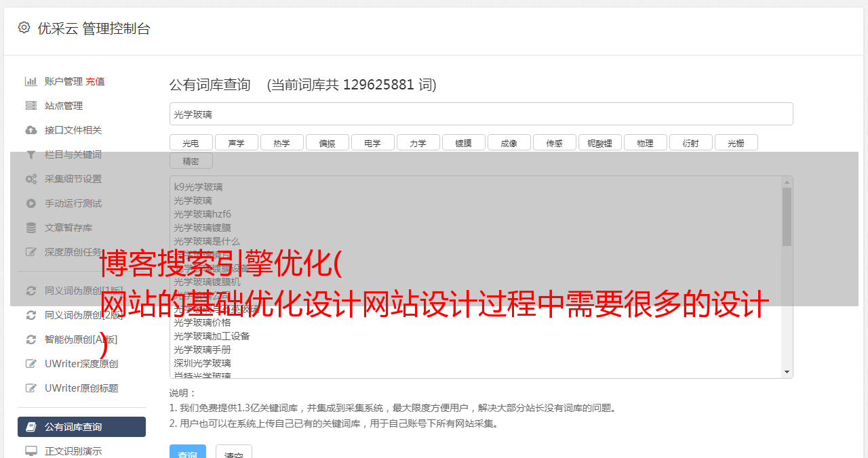Select the 光学玻璃镀膜 result row
The width and height of the screenshot is (868, 458).
click(202, 228)
